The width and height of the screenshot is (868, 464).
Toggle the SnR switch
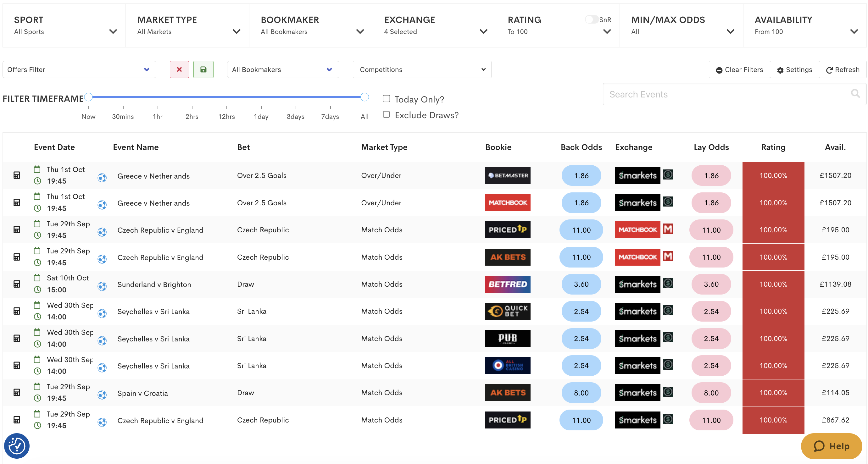(x=591, y=19)
